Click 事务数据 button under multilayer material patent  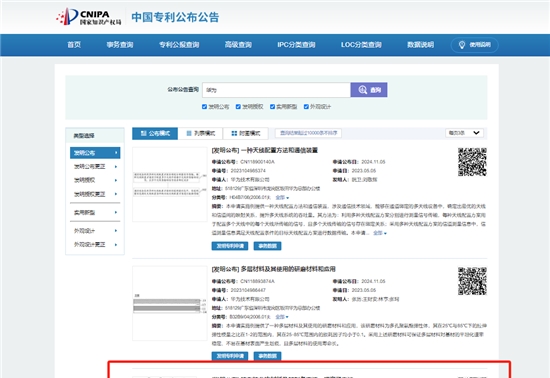[267, 356]
